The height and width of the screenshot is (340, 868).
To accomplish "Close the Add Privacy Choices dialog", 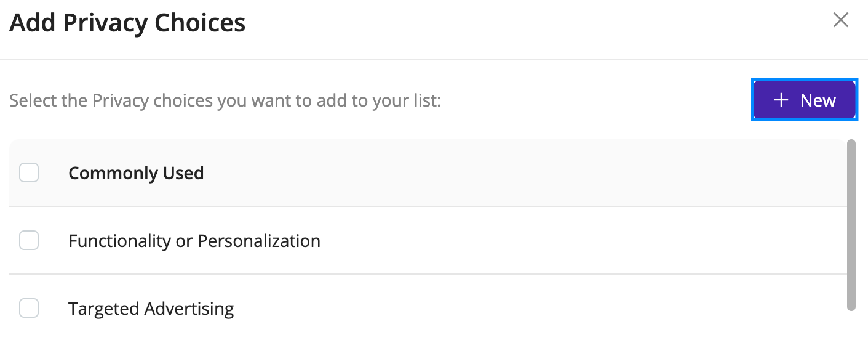I will (840, 20).
